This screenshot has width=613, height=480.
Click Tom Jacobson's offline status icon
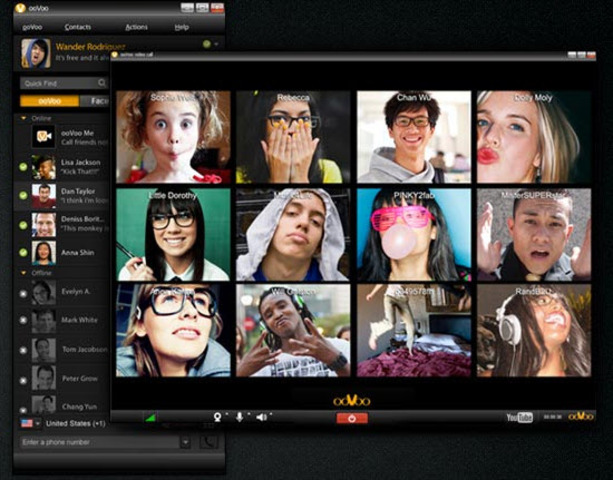23,350
